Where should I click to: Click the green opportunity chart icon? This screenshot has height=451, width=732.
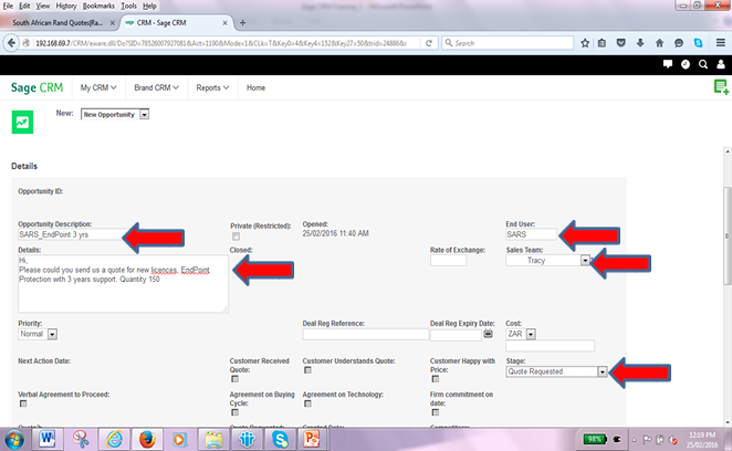(22, 122)
